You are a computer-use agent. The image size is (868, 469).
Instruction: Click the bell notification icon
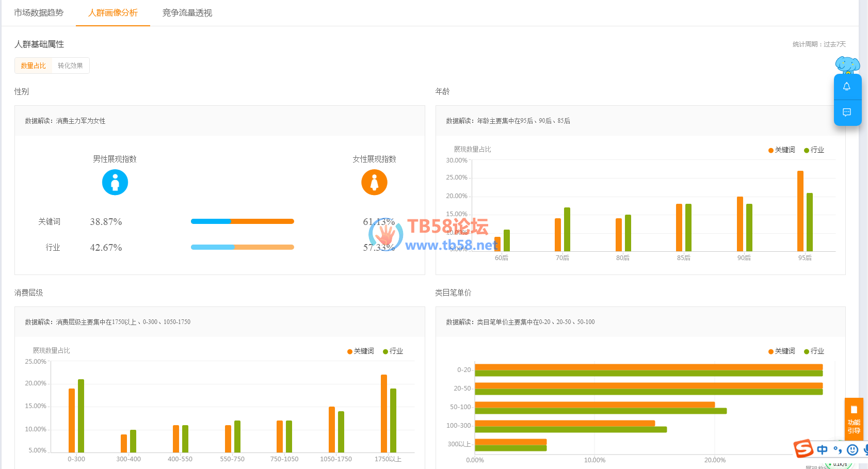[x=847, y=87]
